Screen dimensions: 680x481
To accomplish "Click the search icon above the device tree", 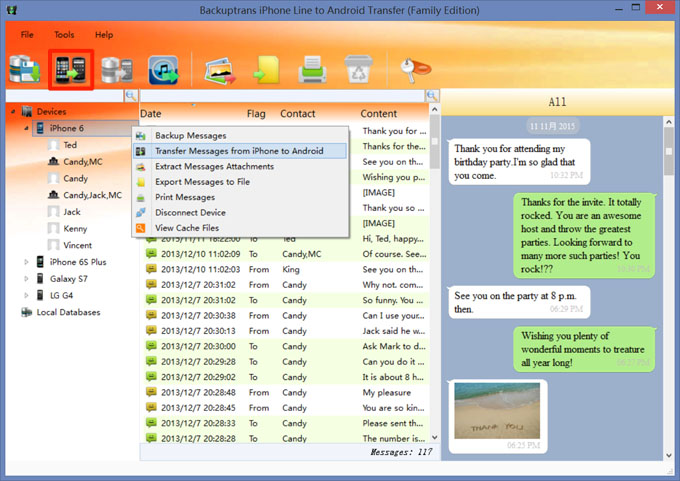I will coord(131,96).
